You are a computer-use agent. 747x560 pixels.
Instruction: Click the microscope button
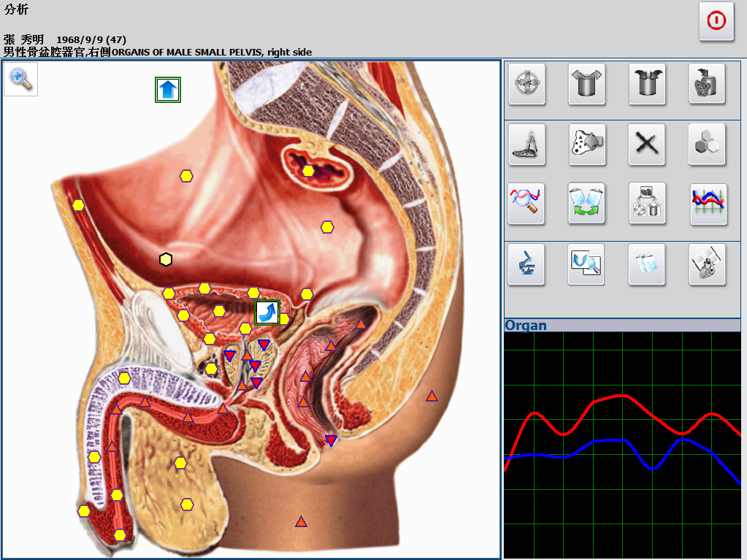coord(526,264)
